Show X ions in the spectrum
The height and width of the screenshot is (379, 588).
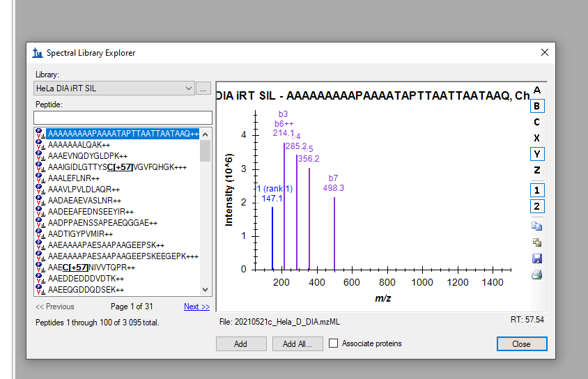(537, 138)
